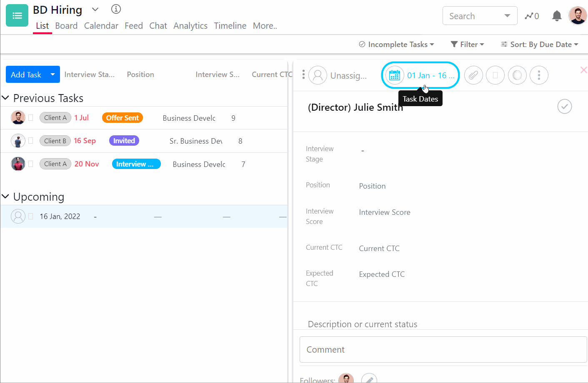This screenshot has height=383, width=588.
Task: Mark the Julie Smith task complete
Action: 564,107
